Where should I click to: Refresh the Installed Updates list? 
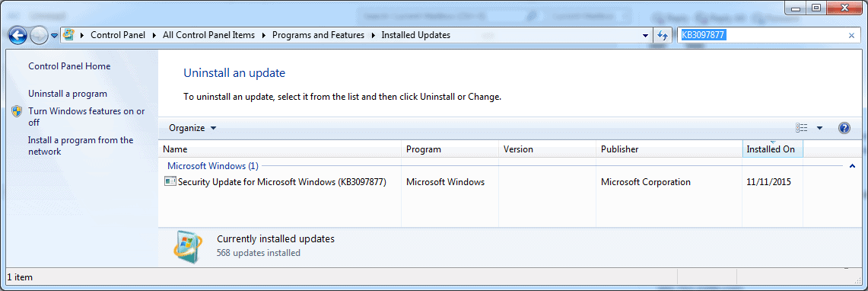pos(662,36)
